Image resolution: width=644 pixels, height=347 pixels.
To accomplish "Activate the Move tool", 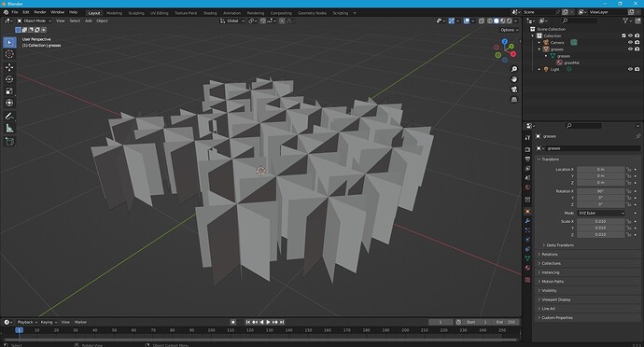I will pos(9,67).
